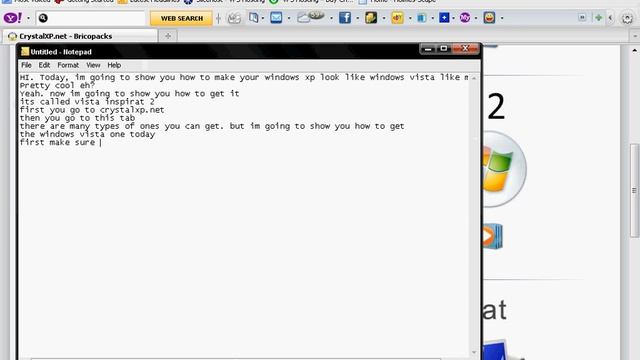Click the grey toolbar icon right of WEB SEARCH
The height and width of the screenshot is (360, 640).
234,18
